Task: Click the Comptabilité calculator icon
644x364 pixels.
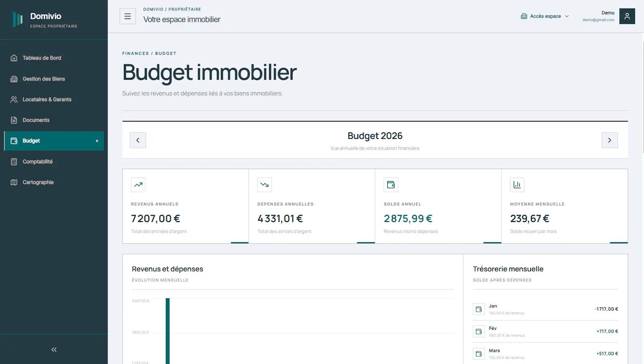Action: click(14, 162)
